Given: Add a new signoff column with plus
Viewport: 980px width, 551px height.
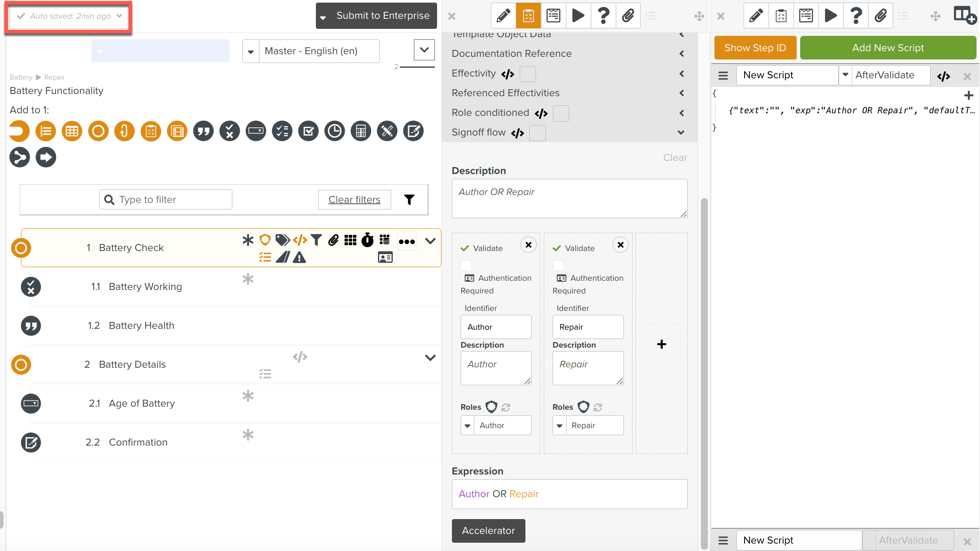Looking at the screenshot, I should point(661,344).
